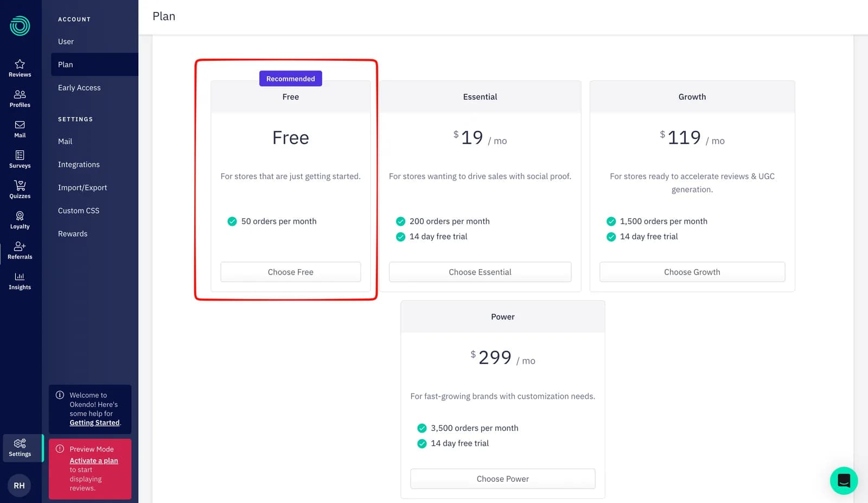The image size is (868, 503).
Task: Click the checkmark beside 50 orders per month
Action: [232, 221]
